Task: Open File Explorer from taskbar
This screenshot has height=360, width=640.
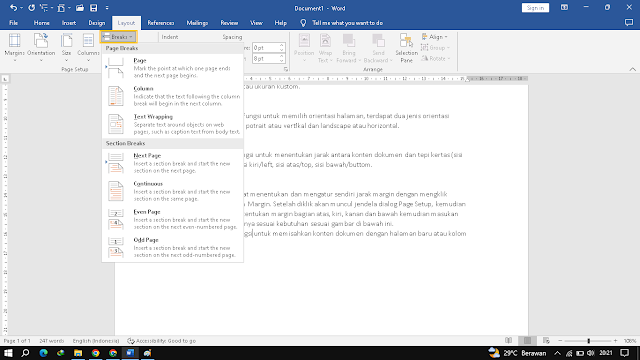Action: coord(78,353)
